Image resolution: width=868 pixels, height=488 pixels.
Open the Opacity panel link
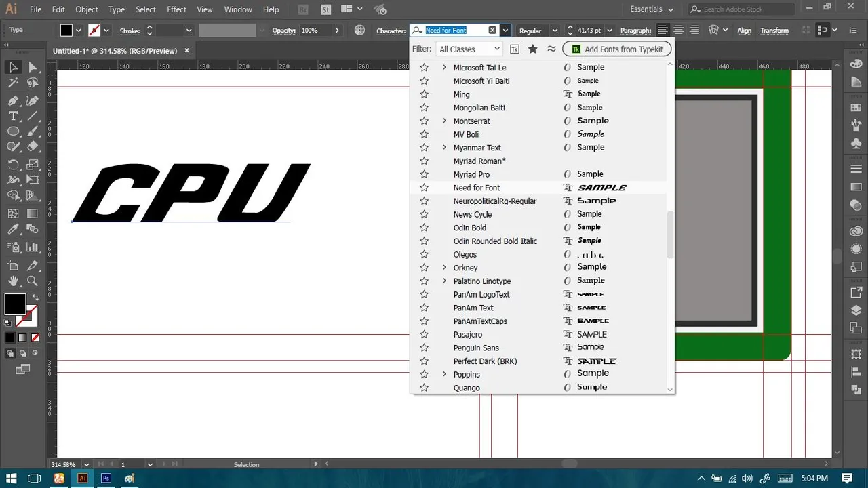284,30
